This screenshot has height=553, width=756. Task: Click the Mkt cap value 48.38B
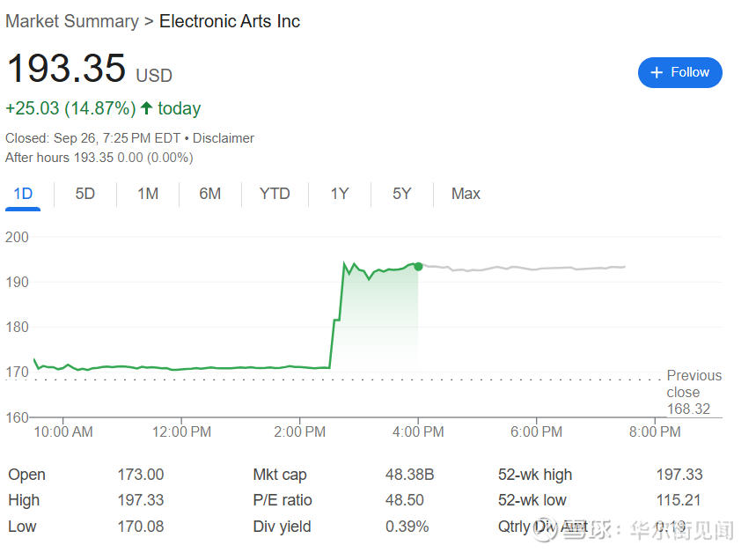click(x=409, y=475)
